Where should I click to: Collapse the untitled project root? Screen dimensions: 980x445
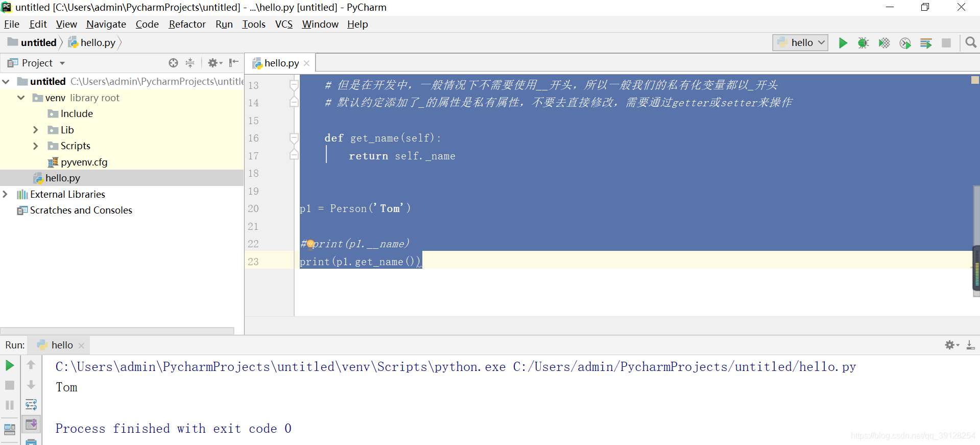pos(6,81)
